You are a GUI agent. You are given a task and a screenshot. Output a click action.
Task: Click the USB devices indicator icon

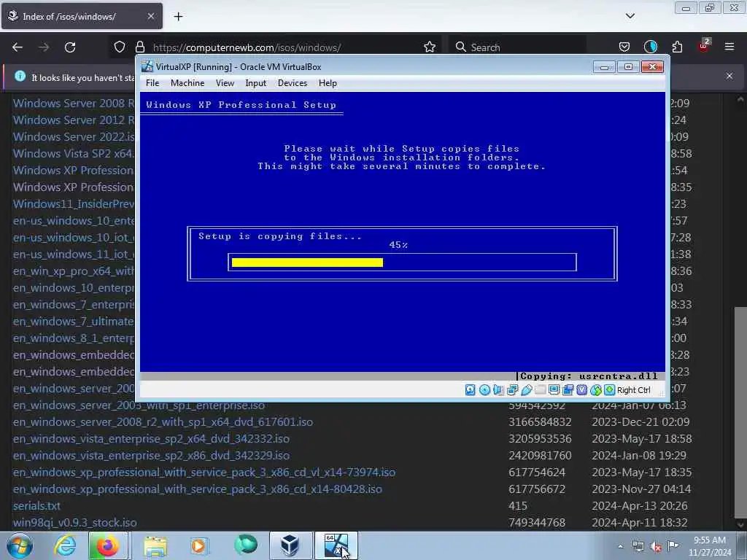click(527, 390)
